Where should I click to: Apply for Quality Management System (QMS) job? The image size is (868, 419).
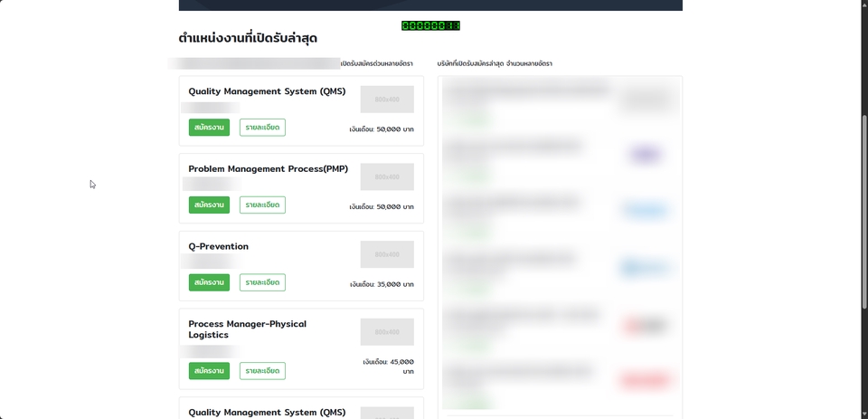(209, 127)
